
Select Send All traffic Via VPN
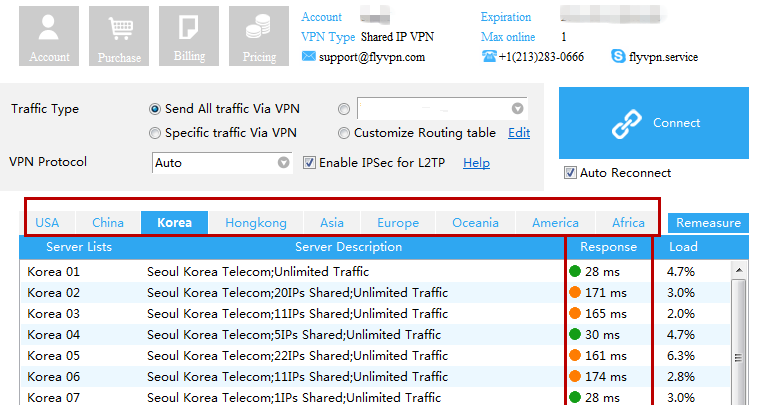click(x=155, y=109)
